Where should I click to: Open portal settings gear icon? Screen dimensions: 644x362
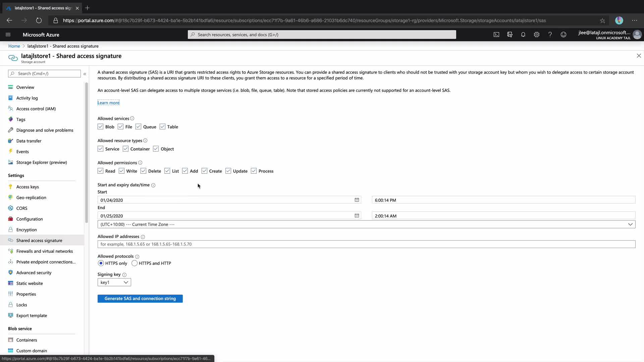[x=537, y=35]
